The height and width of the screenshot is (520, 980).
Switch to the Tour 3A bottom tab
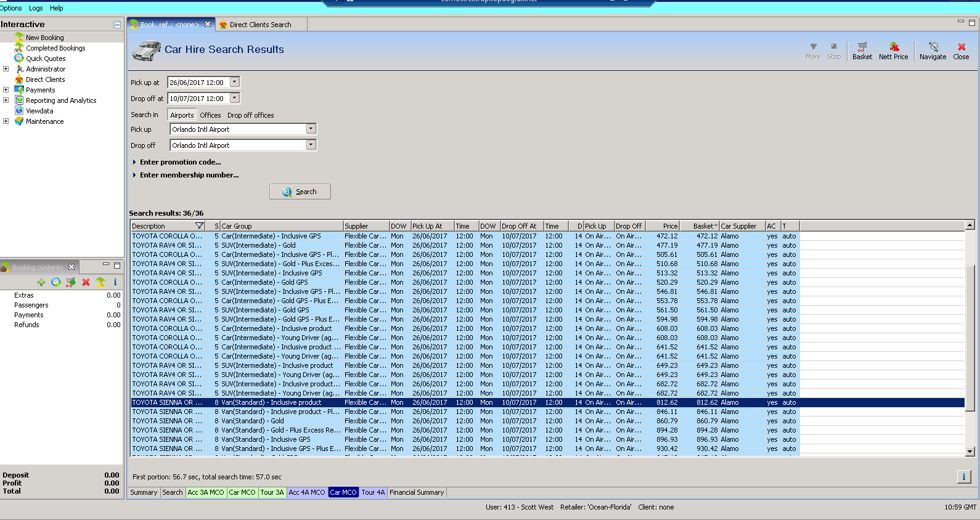point(272,492)
